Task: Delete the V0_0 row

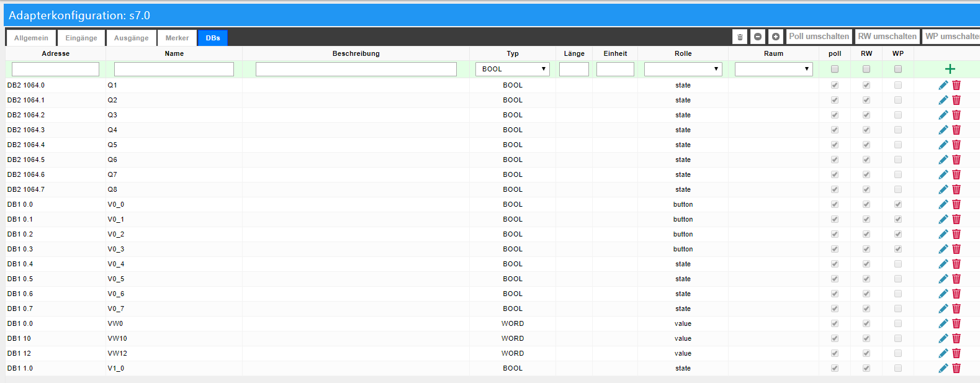Action: (956, 204)
